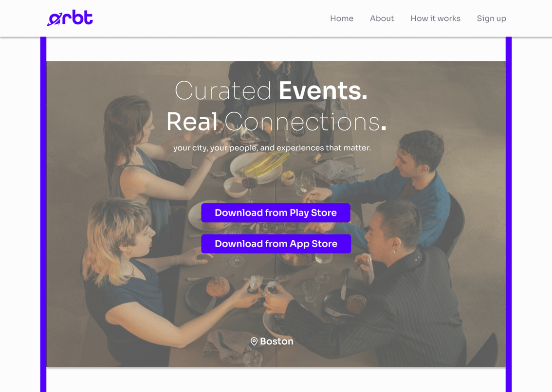Select Sign up in navigation
This screenshot has width=552, height=392.
click(x=492, y=18)
